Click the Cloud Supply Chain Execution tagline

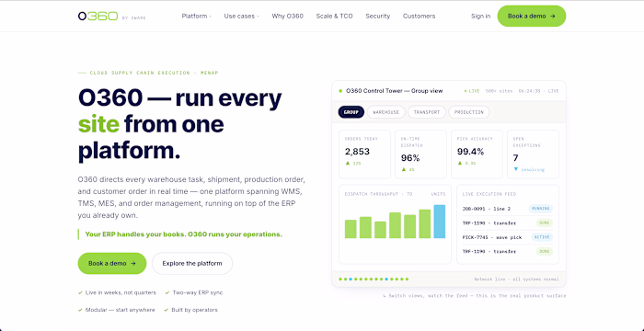pyautogui.click(x=154, y=73)
